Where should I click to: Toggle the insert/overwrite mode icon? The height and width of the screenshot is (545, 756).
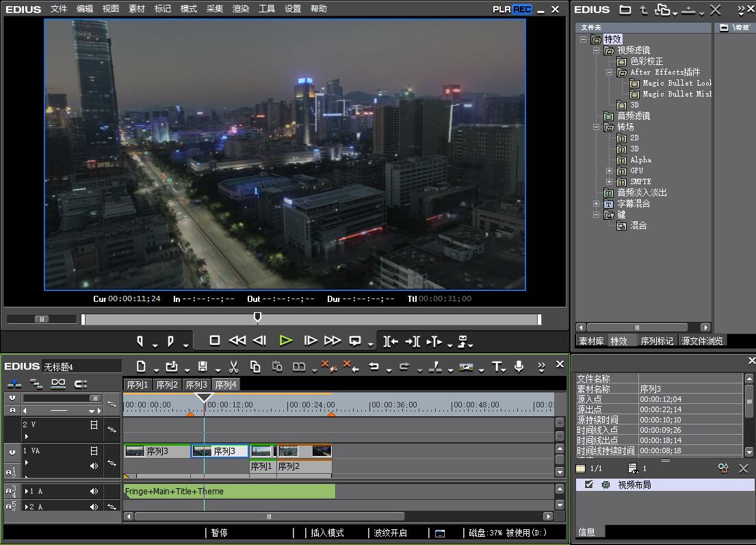pyautogui.click(x=14, y=384)
